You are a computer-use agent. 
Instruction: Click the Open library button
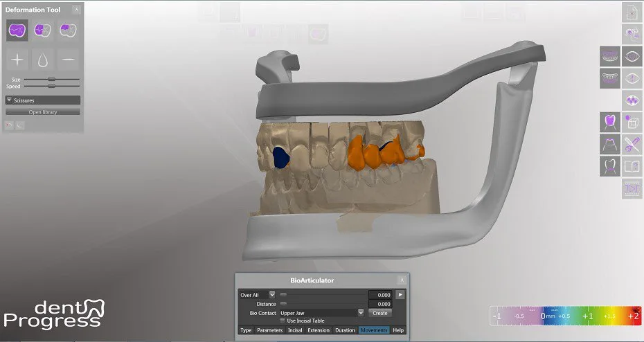[43, 112]
